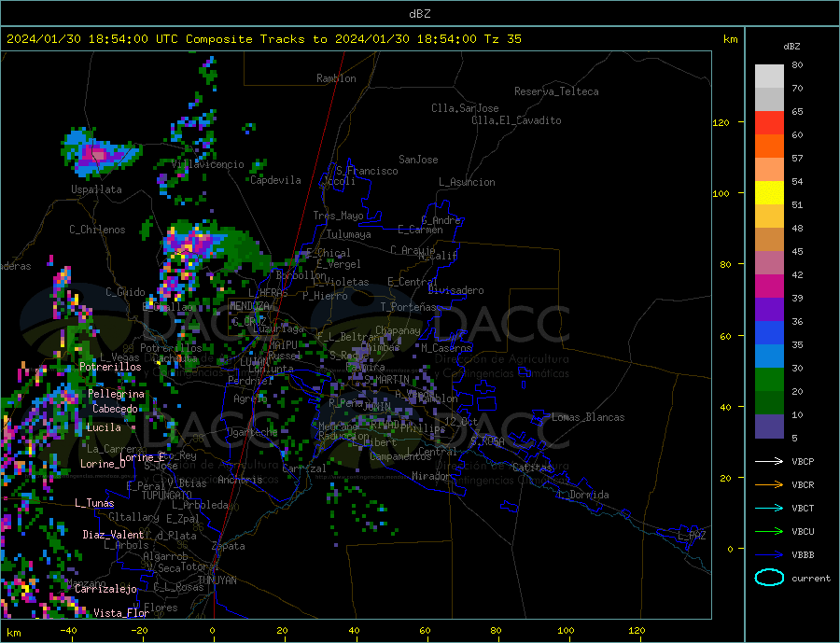
Task: Pick the magenta swatch between 42 and 39
Action: click(769, 287)
